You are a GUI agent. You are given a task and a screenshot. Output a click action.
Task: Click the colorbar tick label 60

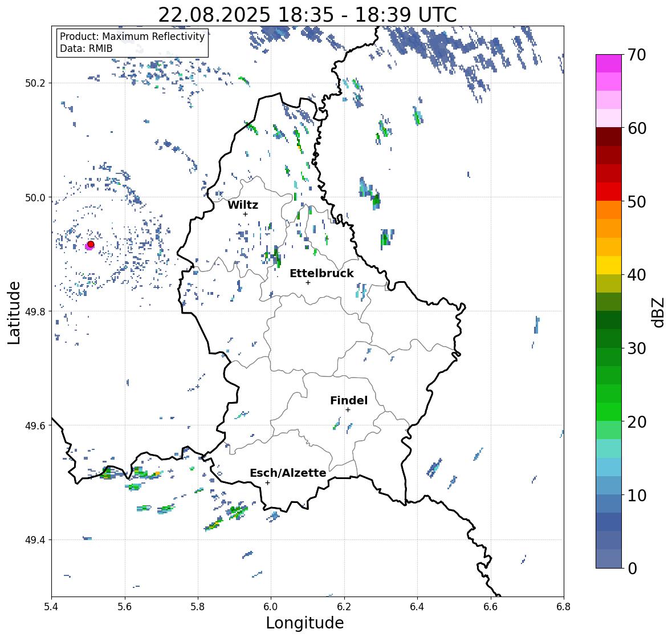[637, 128]
